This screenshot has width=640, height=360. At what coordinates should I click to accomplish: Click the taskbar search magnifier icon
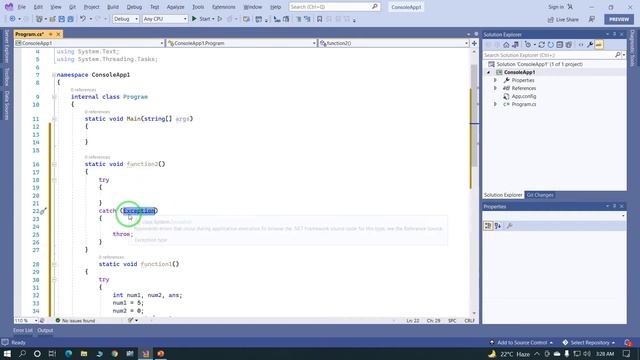(x=22, y=353)
